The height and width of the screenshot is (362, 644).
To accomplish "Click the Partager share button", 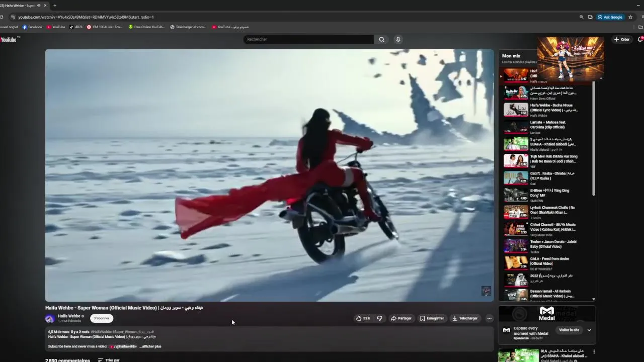I will tap(401, 318).
